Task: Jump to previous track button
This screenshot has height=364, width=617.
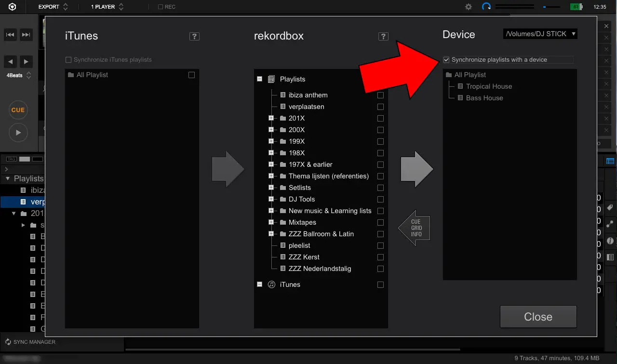Action: [x=11, y=35]
